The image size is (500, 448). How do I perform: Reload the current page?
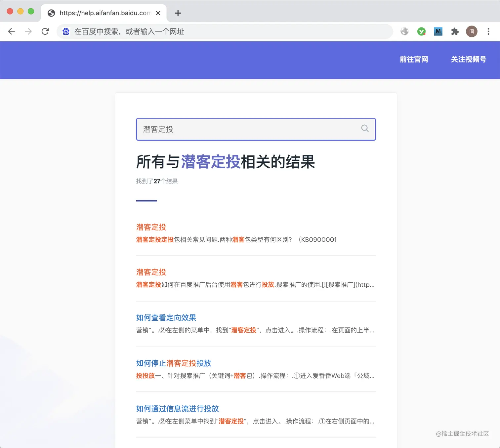click(45, 31)
